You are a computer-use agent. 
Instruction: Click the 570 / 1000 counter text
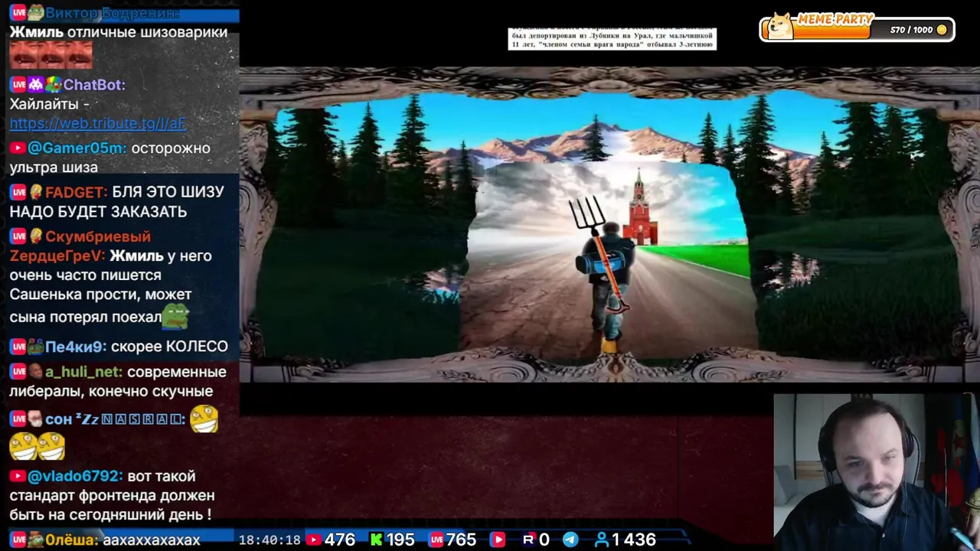point(911,30)
